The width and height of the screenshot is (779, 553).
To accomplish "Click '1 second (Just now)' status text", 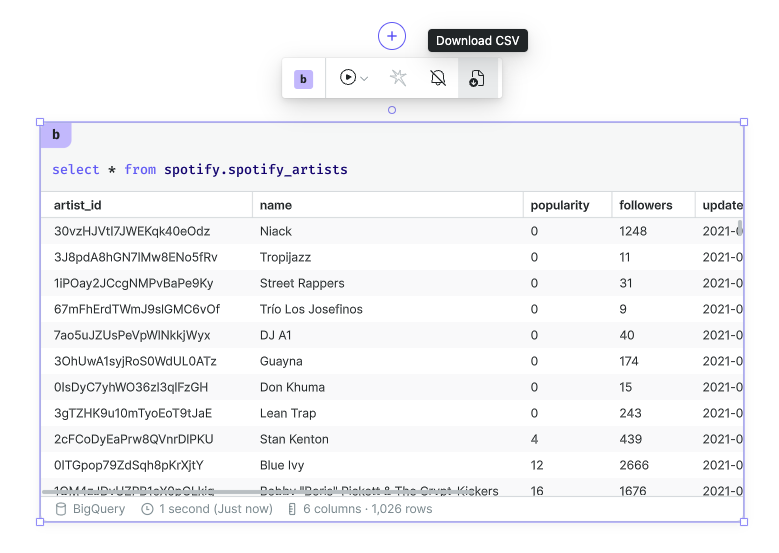I will pyautogui.click(x=216, y=509).
